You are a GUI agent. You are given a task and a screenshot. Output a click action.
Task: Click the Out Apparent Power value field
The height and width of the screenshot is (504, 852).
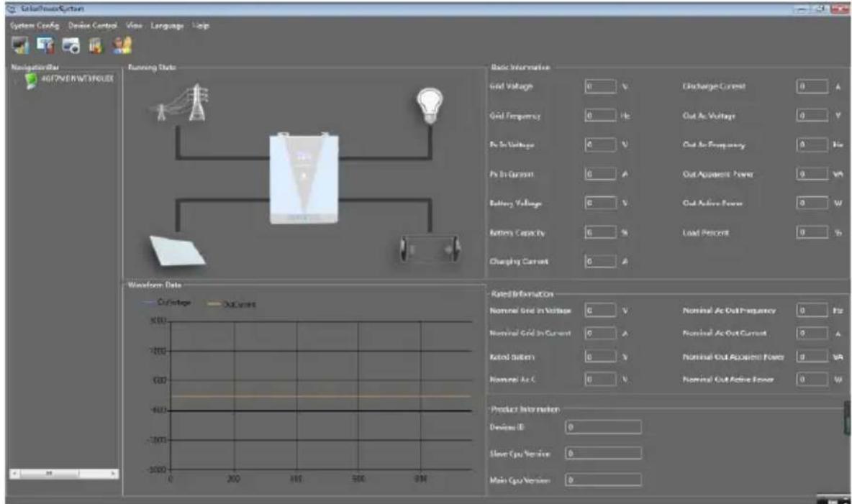click(812, 174)
